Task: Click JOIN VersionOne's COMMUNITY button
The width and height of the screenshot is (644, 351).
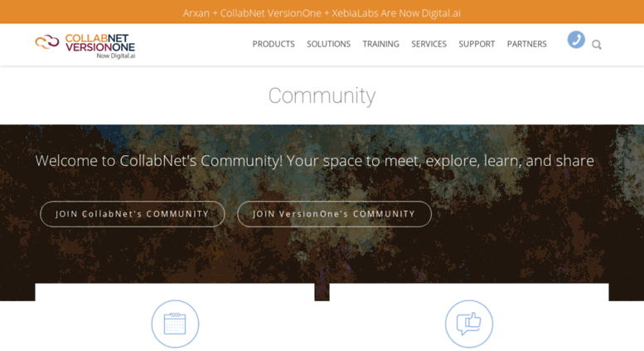Action: pyautogui.click(x=334, y=214)
